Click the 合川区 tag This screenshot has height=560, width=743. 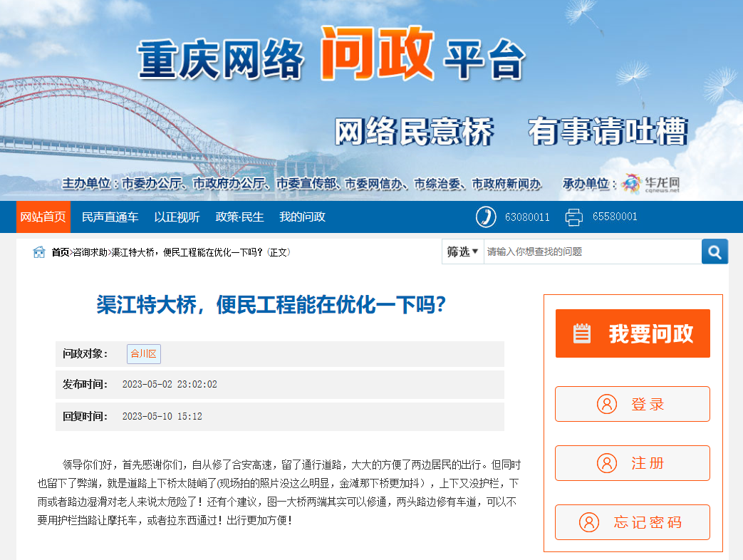144,354
